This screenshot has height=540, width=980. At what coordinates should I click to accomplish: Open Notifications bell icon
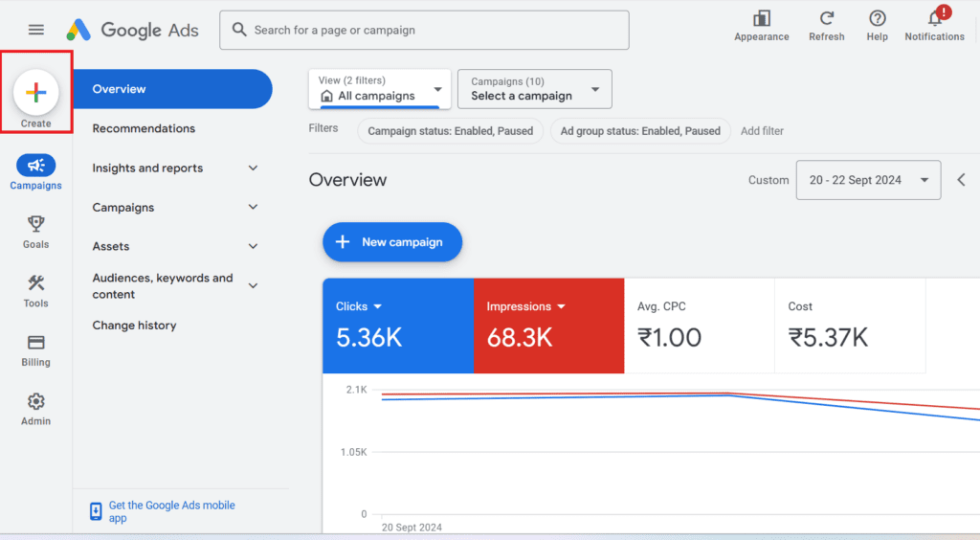(x=935, y=19)
